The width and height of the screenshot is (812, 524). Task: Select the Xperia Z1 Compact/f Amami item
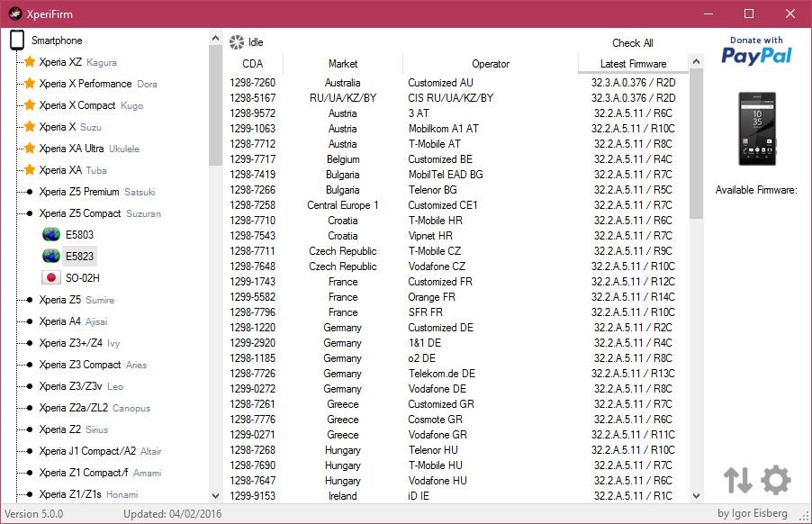tap(100, 473)
